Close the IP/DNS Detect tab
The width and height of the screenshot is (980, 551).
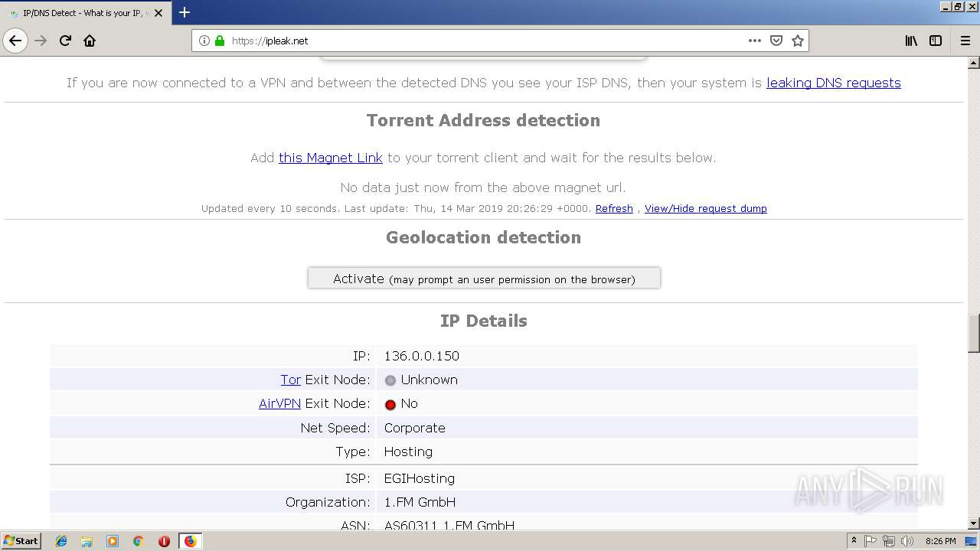[158, 13]
